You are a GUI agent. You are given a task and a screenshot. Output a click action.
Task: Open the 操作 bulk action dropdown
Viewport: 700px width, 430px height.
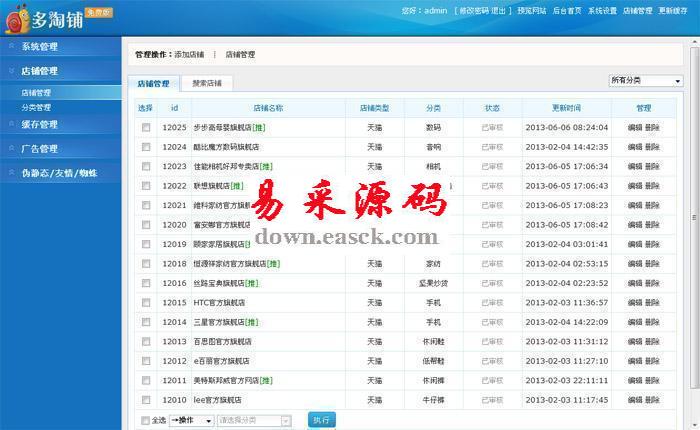191,421
